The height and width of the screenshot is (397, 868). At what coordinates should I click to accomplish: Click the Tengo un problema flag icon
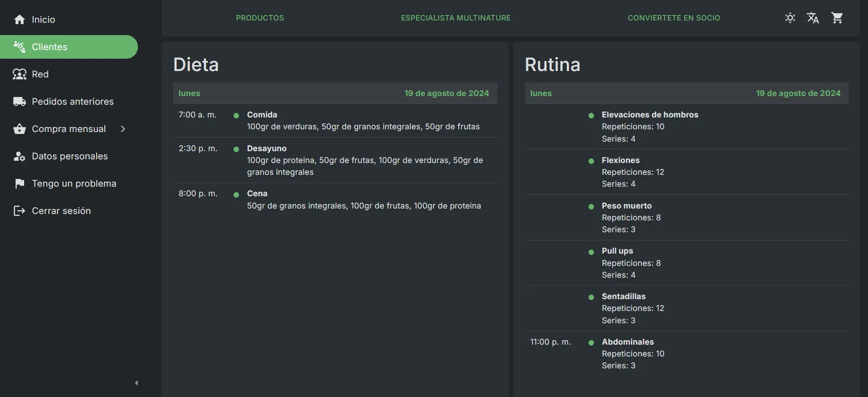pos(20,183)
